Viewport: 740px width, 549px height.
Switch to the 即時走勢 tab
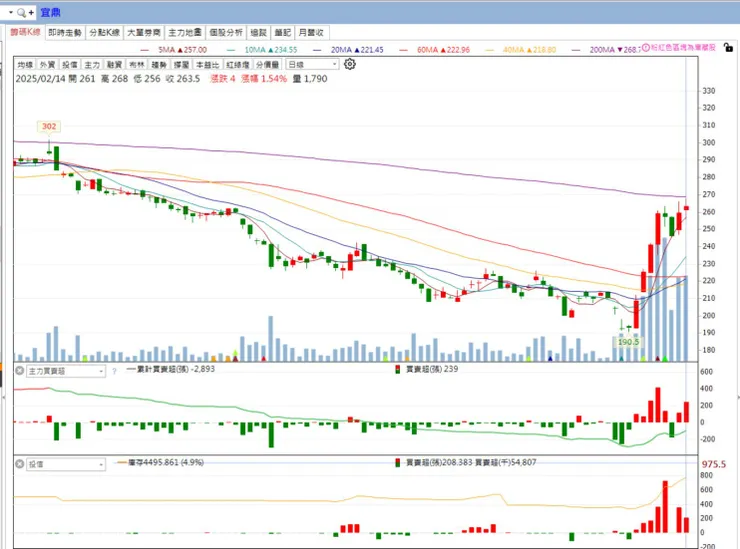65,33
